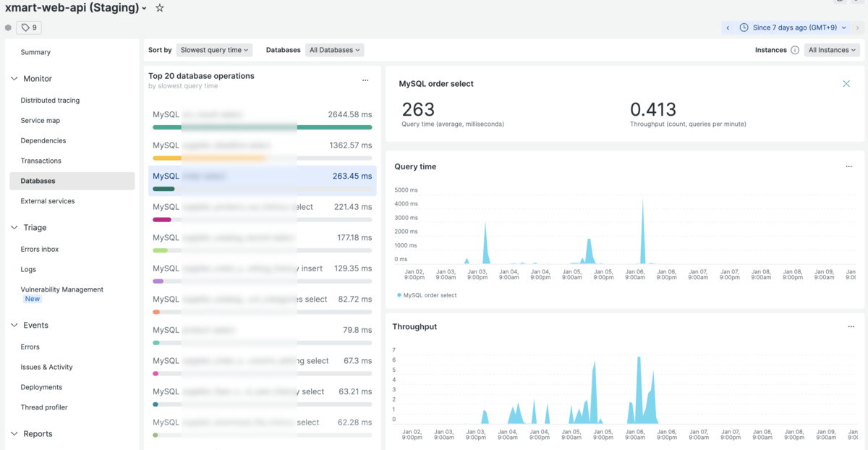Open Query time chart options menu
This screenshot has height=450, width=868.
pyautogui.click(x=849, y=166)
